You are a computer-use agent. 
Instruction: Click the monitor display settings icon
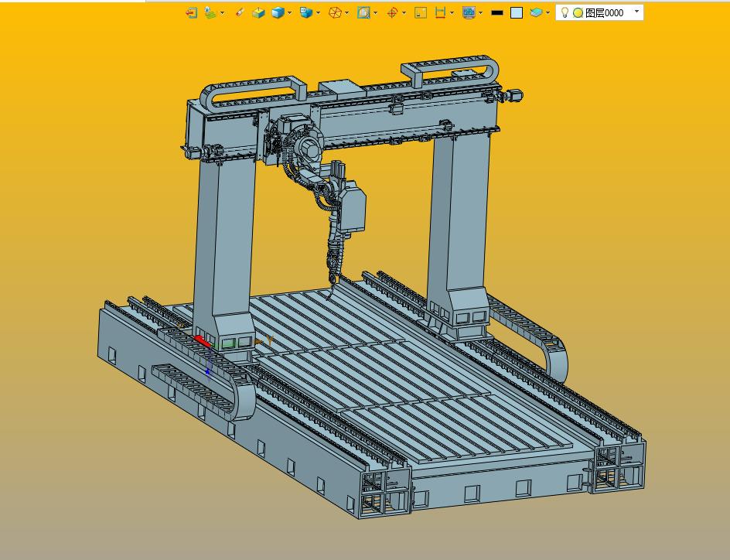pos(469,12)
